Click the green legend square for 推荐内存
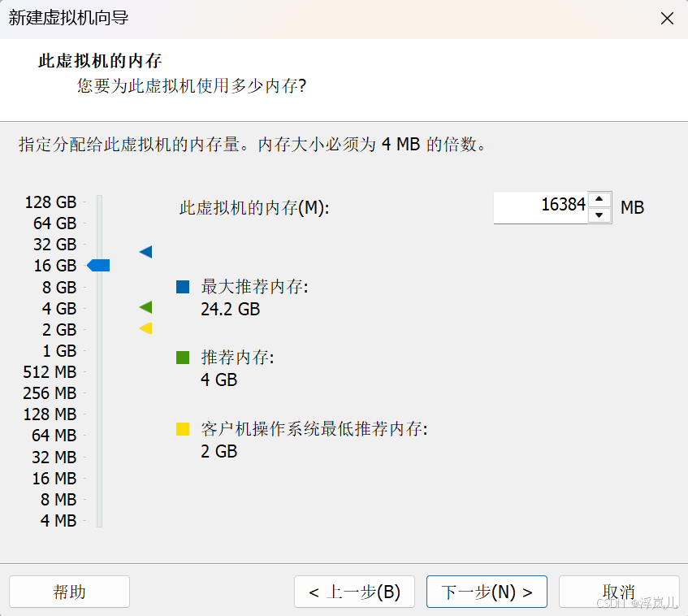 (x=183, y=358)
